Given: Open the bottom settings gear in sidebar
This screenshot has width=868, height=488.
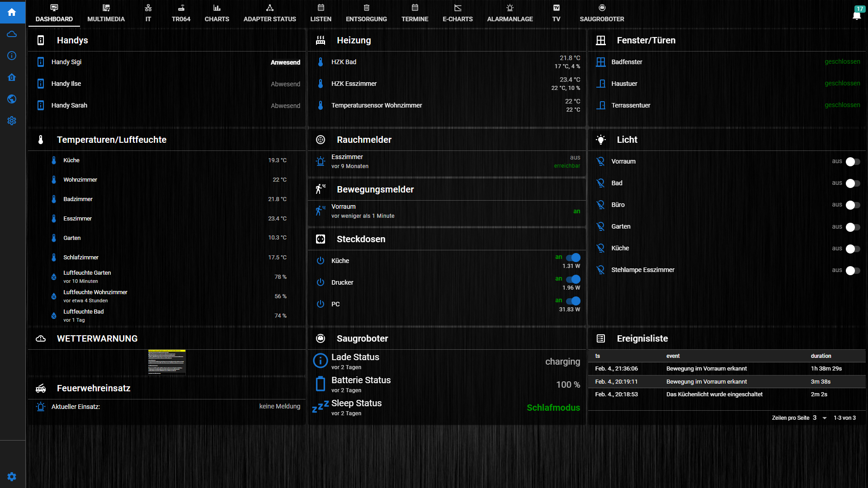Looking at the screenshot, I should click(12, 476).
